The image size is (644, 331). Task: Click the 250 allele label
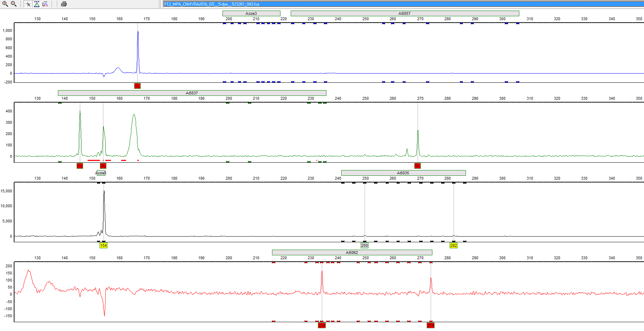[364, 245]
